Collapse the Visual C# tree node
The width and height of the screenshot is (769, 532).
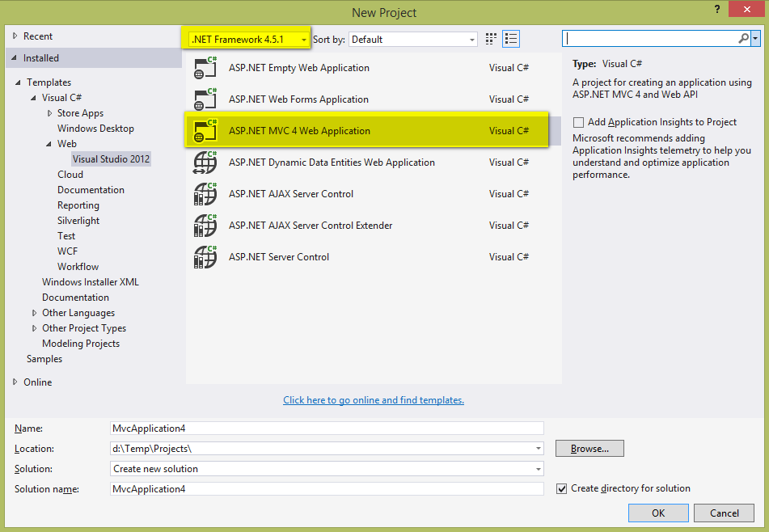[x=33, y=98]
